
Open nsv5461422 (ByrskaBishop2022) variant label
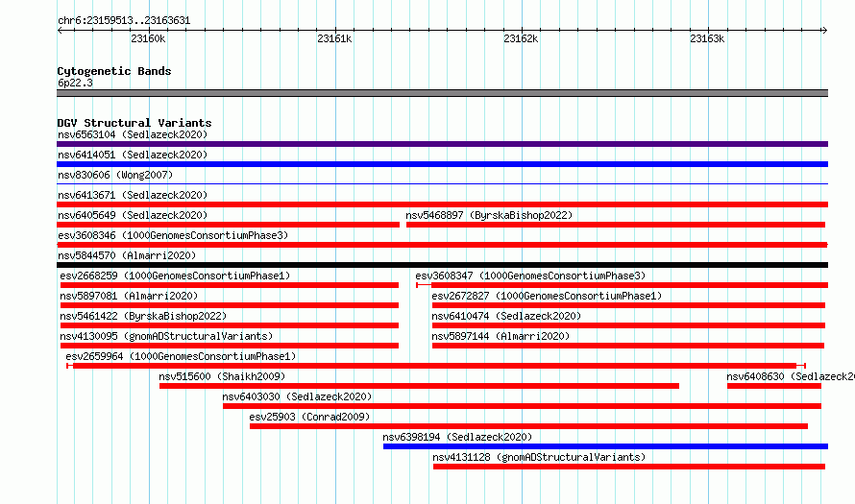143,316
